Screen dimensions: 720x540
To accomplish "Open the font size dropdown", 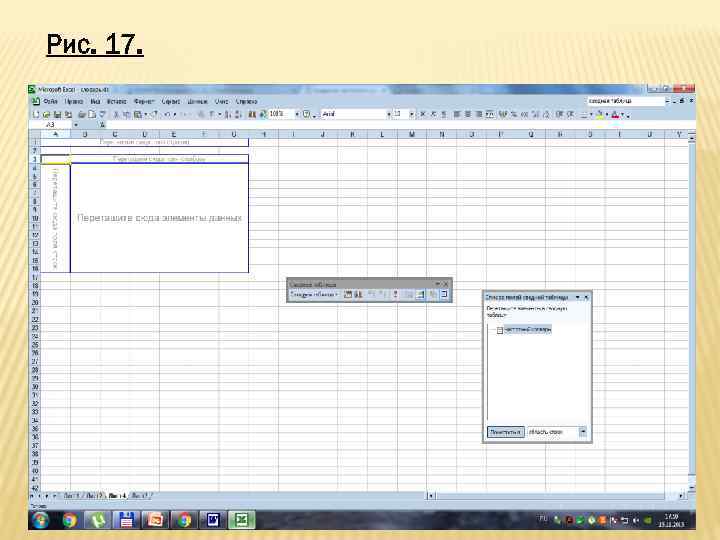I will click(411, 114).
